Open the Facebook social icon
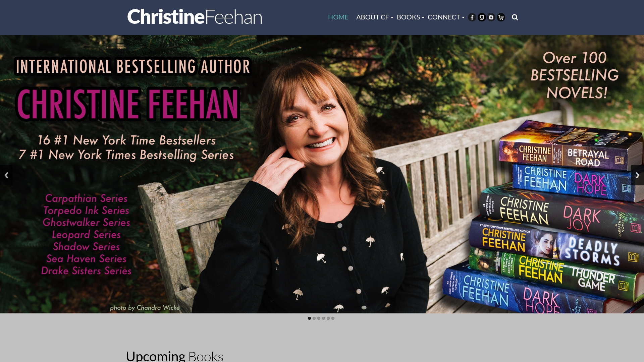Screen dimensions: 644x362 pos(472,17)
